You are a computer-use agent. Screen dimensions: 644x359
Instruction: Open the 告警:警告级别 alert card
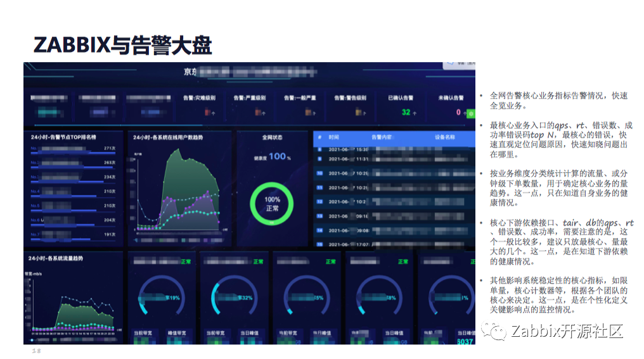coord(350,106)
